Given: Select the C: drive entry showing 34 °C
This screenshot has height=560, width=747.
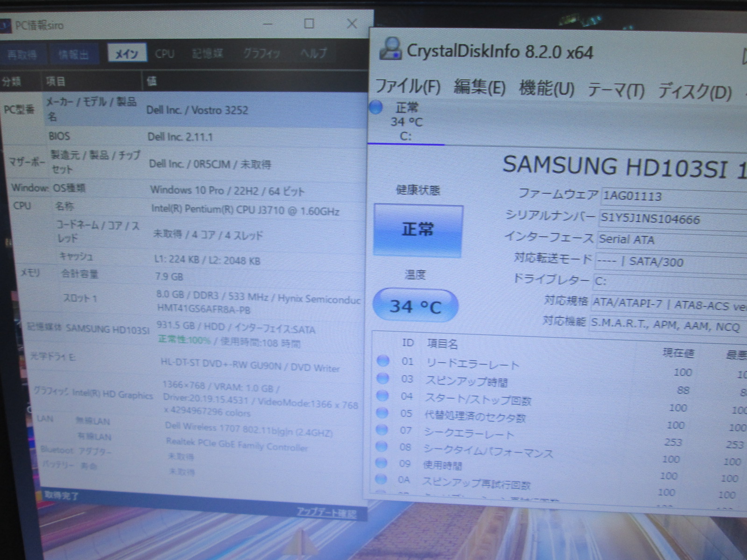Looking at the screenshot, I should (x=406, y=122).
